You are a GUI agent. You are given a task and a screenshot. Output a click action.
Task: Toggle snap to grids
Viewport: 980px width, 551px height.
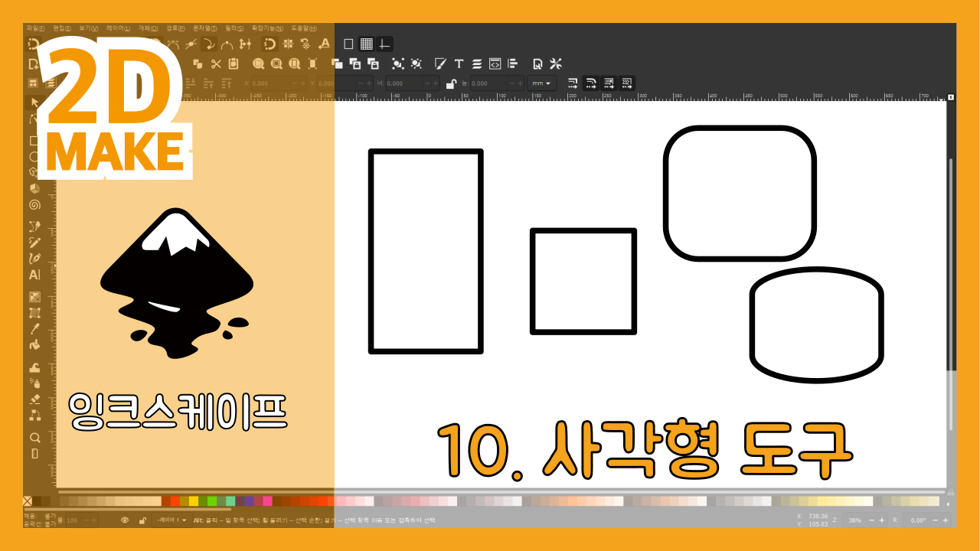tap(367, 44)
